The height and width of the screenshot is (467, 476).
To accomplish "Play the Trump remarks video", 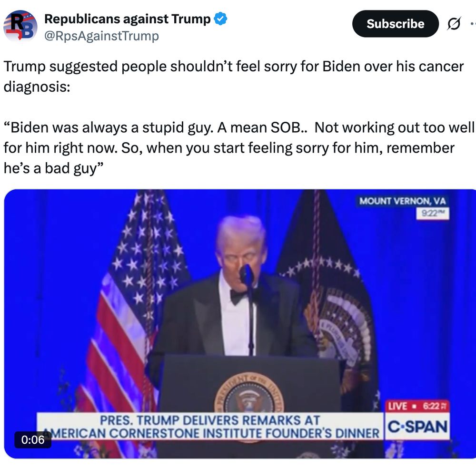I will 240,323.
